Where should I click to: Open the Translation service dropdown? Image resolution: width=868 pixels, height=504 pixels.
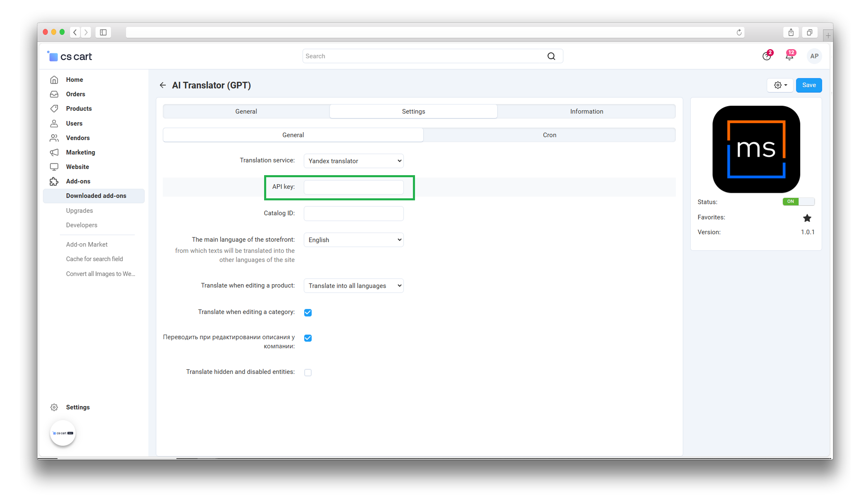(x=354, y=161)
